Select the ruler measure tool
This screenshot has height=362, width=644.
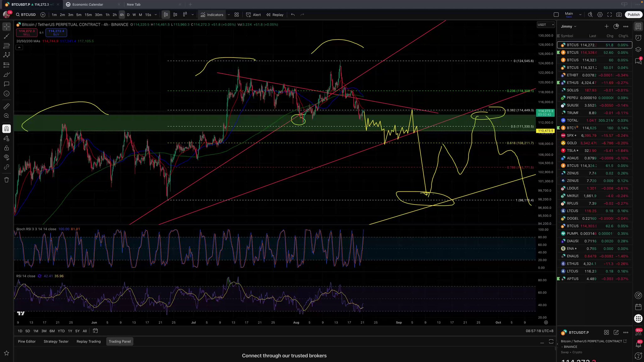pyautogui.click(x=7, y=106)
